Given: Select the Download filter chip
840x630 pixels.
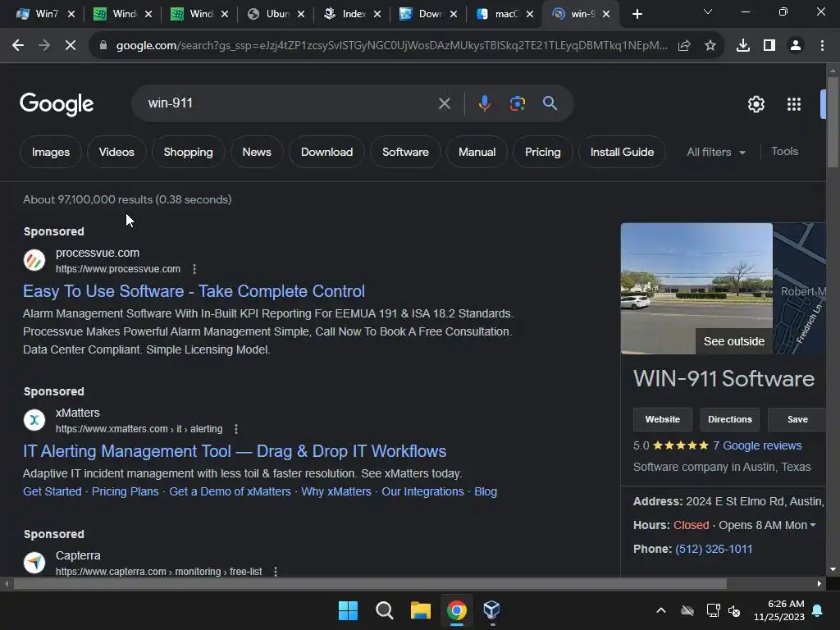Looking at the screenshot, I should pyautogui.click(x=326, y=152).
